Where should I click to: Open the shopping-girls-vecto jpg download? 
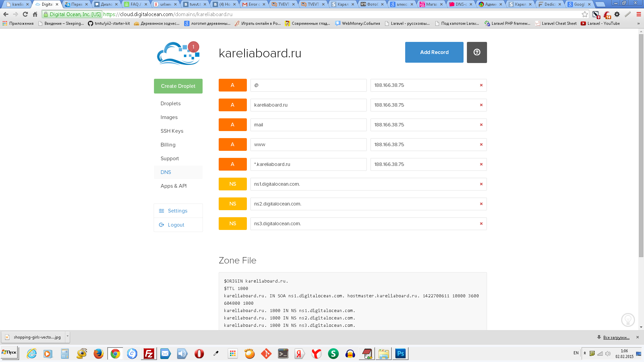pos(33,337)
